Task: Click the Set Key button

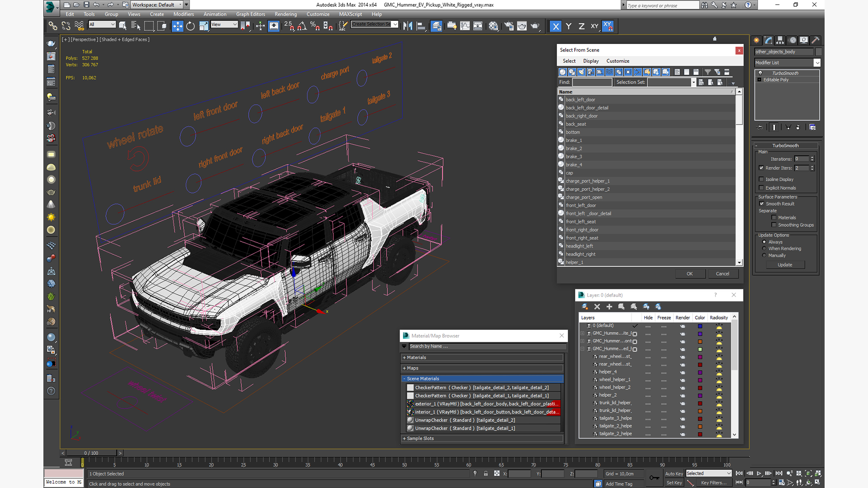Action: pos(674,483)
